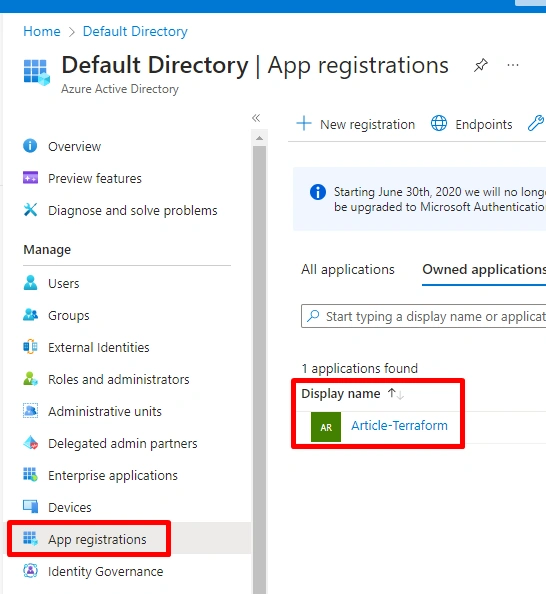Click the Groups people icon
The width and height of the screenshot is (546, 594).
click(x=30, y=314)
